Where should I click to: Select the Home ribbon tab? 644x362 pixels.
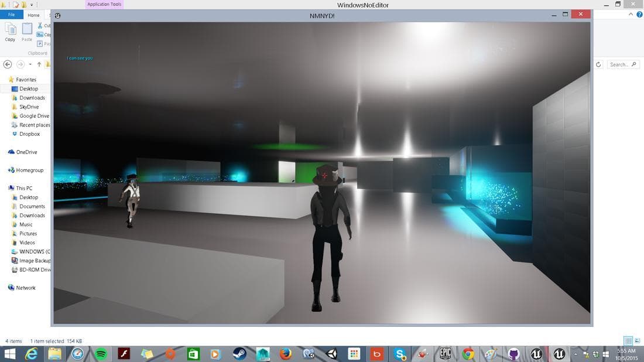[x=34, y=15]
